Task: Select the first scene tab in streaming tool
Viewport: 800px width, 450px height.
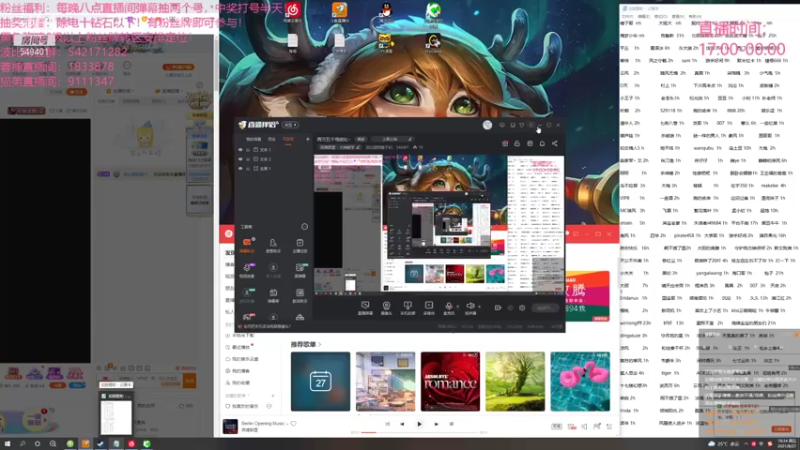Action: 254,139
